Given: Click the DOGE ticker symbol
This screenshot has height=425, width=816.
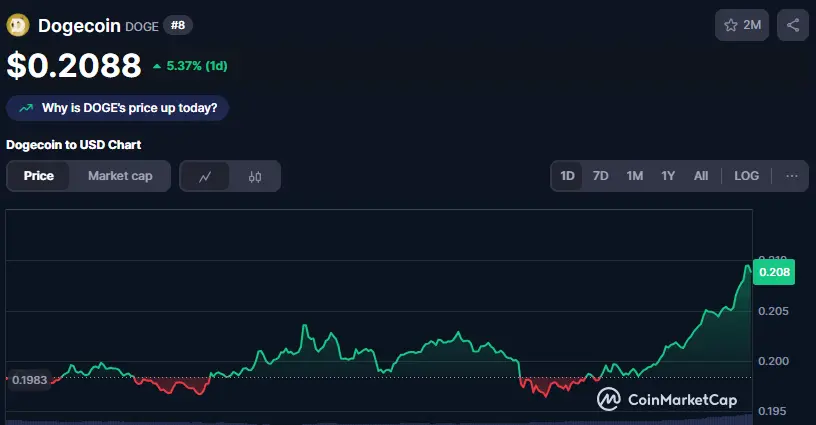Looking at the screenshot, I should pos(142,27).
